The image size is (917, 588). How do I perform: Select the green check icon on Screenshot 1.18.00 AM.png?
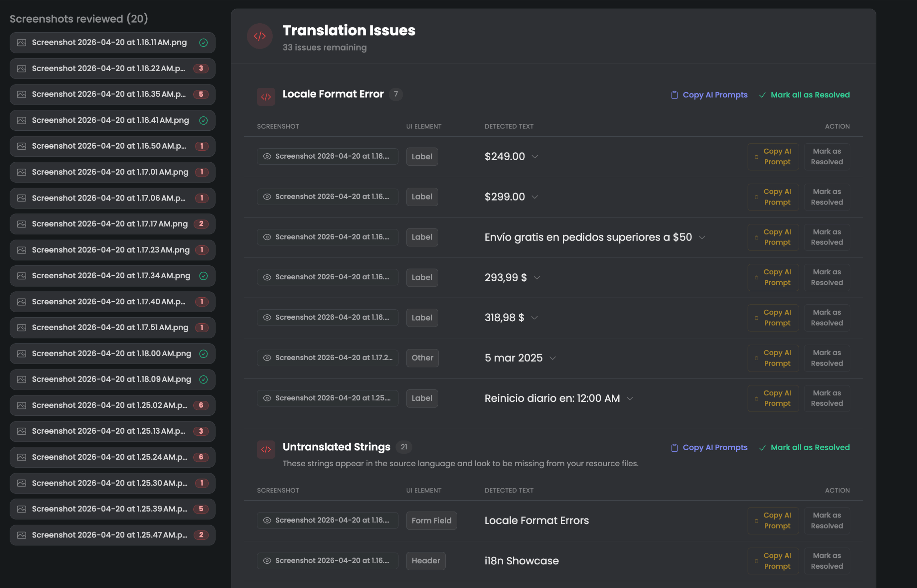point(203,353)
